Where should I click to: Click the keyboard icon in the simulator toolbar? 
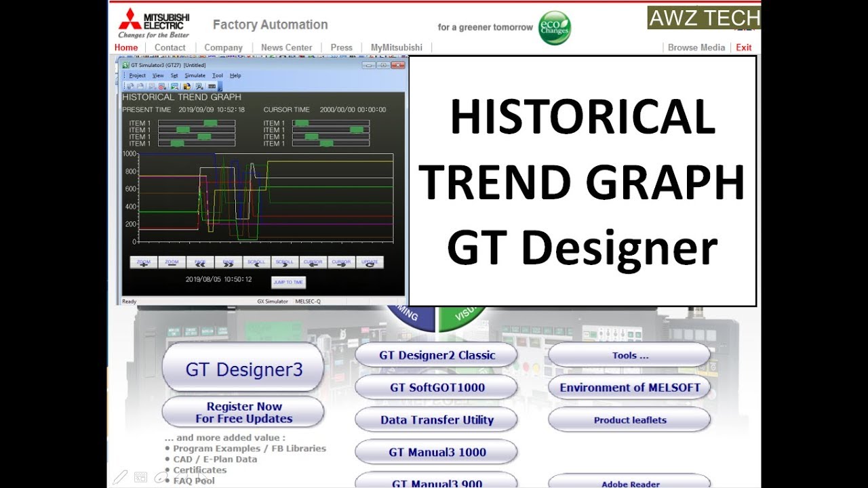(212, 86)
